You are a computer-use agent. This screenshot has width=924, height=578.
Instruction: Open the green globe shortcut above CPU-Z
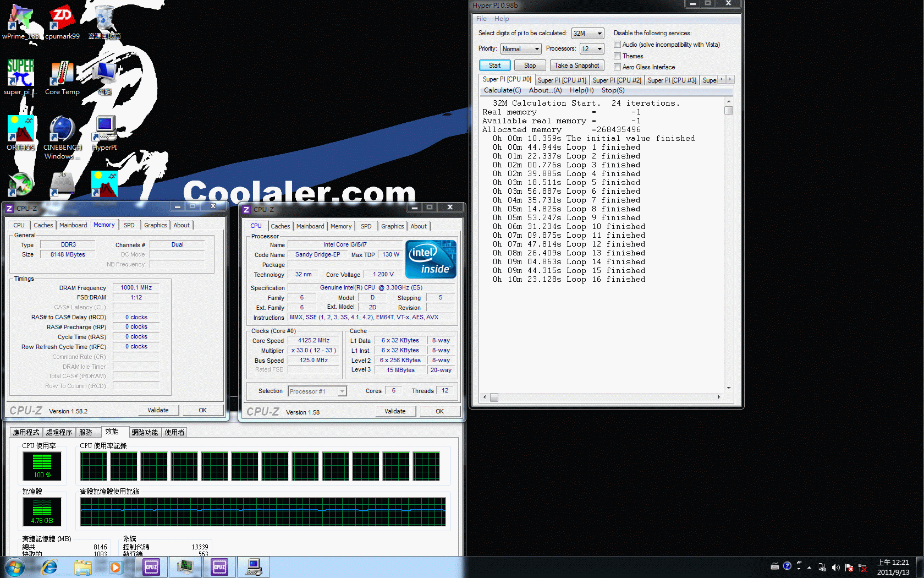pyautogui.click(x=20, y=185)
